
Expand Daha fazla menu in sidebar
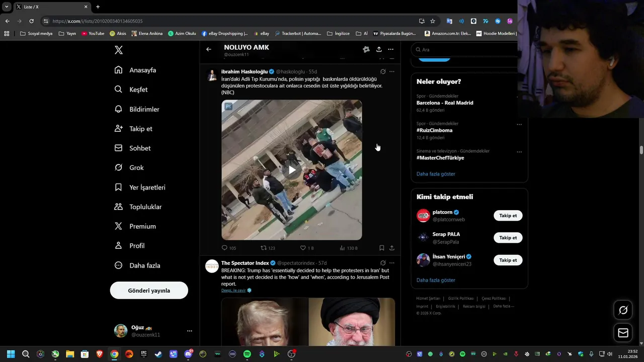click(x=137, y=265)
